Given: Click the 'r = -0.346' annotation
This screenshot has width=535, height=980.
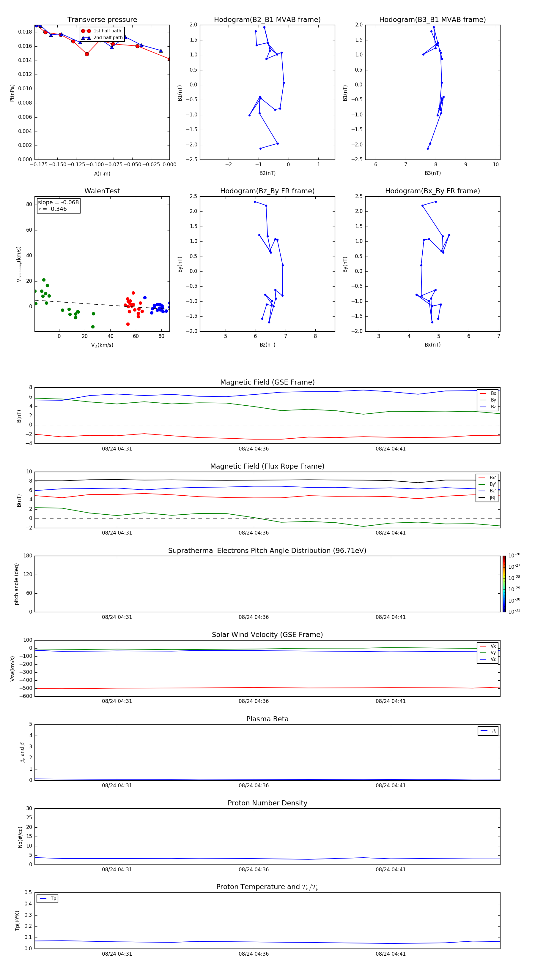Looking at the screenshot, I should click(53, 209).
